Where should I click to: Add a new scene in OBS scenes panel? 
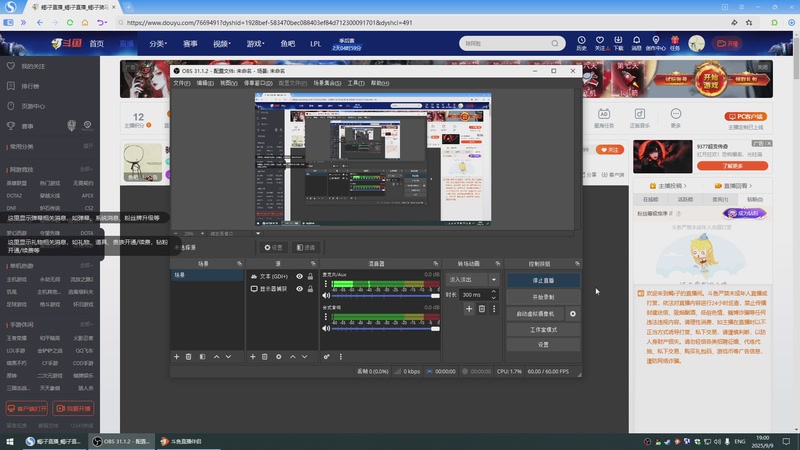(x=177, y=357)
